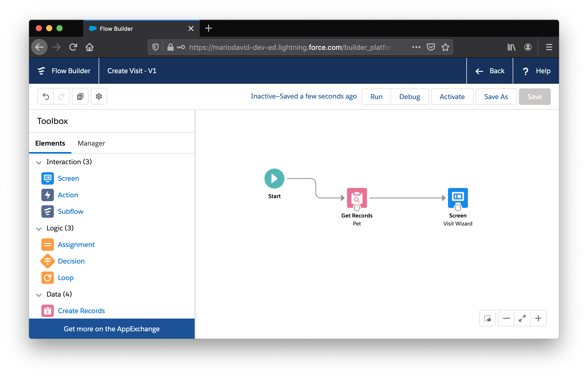Click the Get Records Pet node

(357, 198)
